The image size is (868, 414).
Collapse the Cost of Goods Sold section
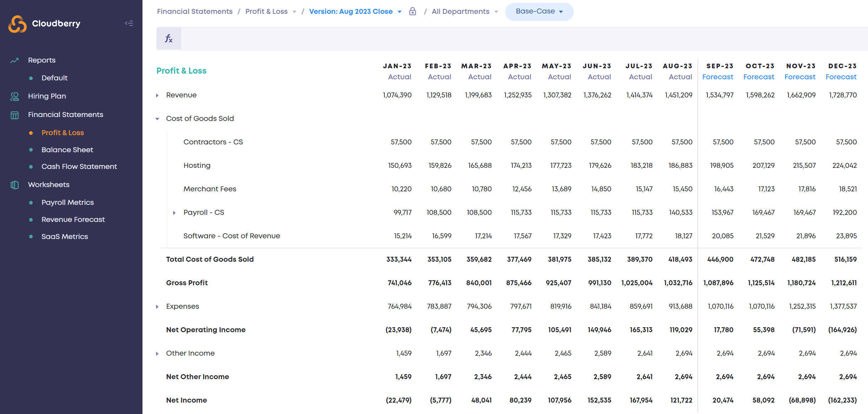pyautogui.click(x=157, y=119)
